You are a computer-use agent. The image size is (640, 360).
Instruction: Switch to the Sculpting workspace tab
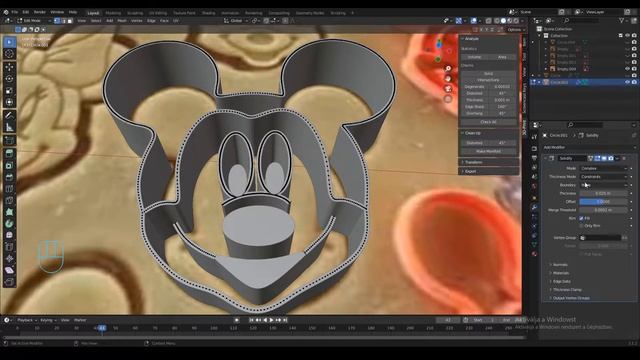135,13
